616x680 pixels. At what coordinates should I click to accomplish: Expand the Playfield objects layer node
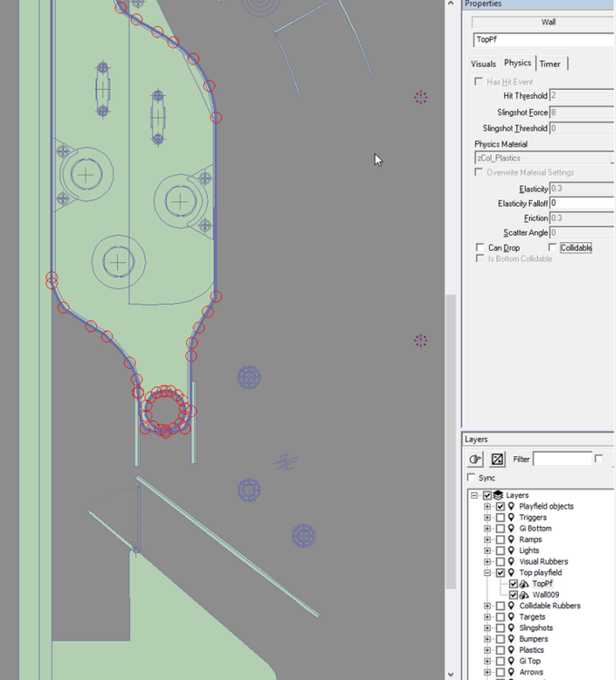tap(487, 506)
